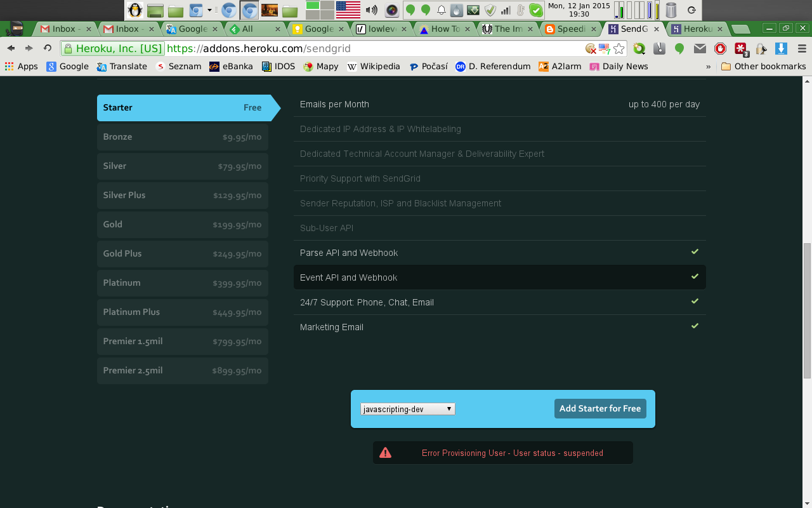This screenshot has height=508, width=812.
Task: Open the Apps bookmark shortcut
Action: coord(22,66)
